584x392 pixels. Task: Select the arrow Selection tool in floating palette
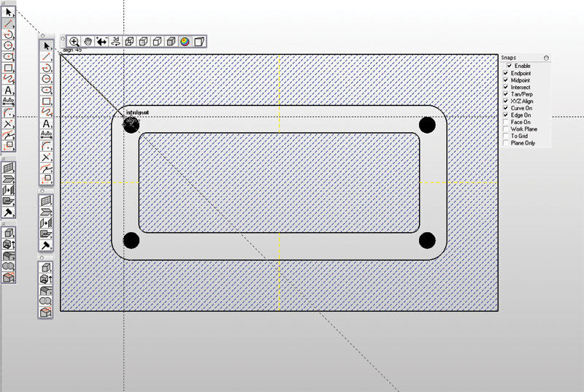click(x=46, y=46)
